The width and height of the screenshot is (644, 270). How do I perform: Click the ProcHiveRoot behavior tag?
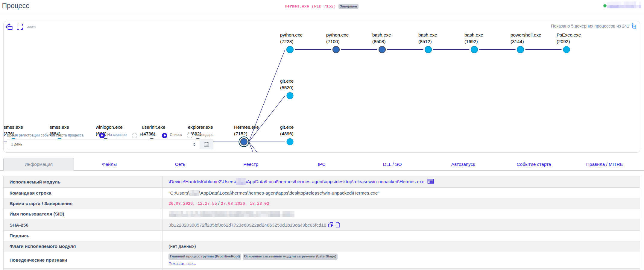click(x=205, y=257)
